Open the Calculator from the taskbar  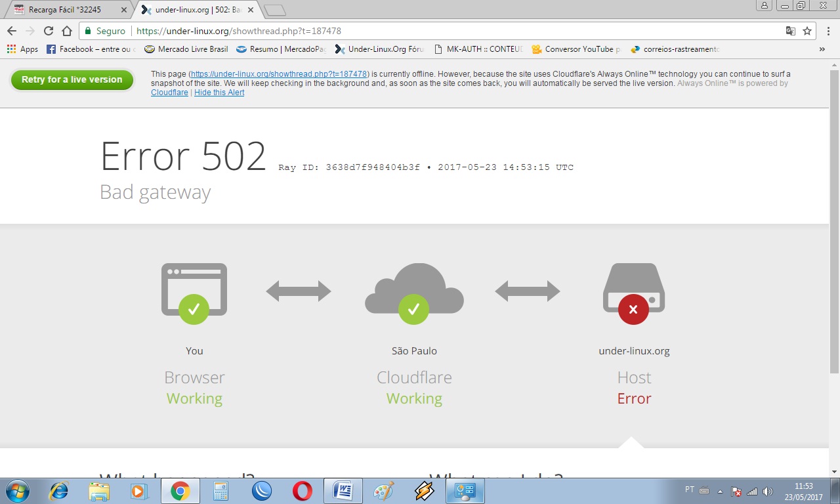click(220, 491)
